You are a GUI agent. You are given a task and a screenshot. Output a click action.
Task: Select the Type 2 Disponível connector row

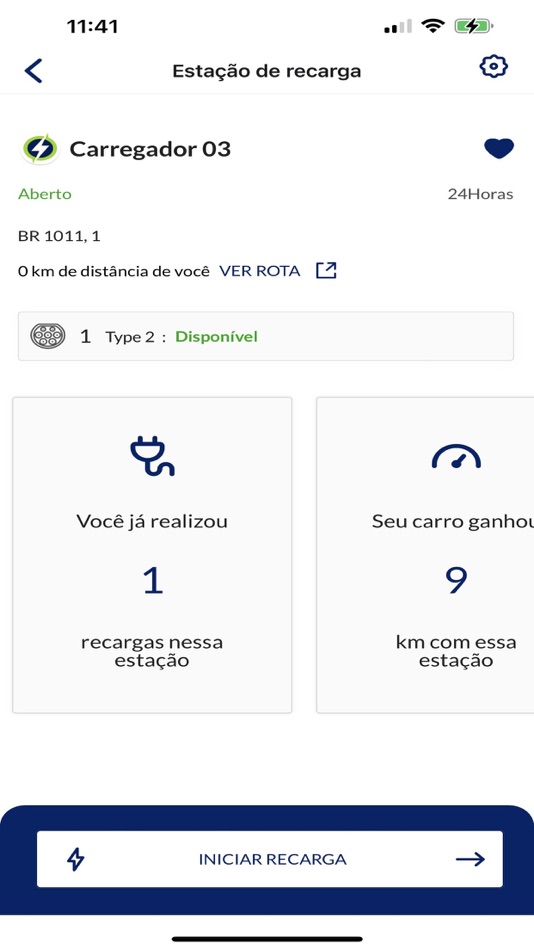point(265,336)
